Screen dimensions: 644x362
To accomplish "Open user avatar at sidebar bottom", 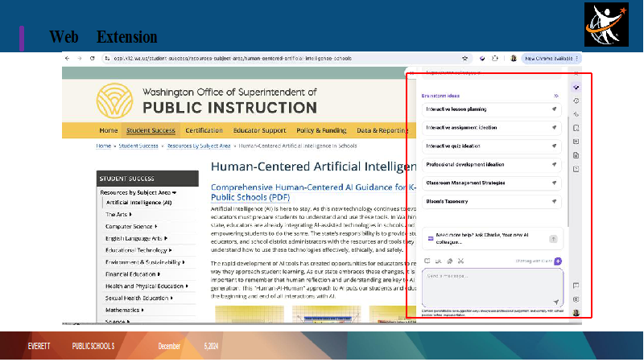I will click(x=576, y=313).
